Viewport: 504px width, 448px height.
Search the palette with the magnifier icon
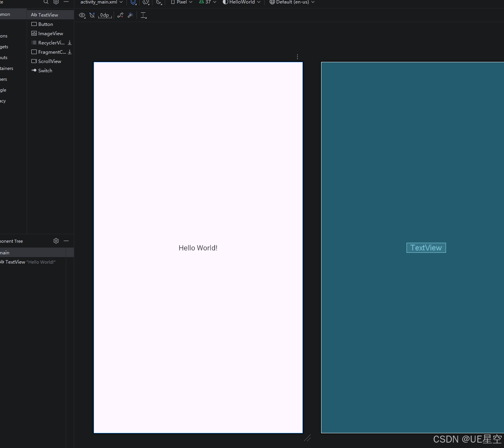pos(46,2)
